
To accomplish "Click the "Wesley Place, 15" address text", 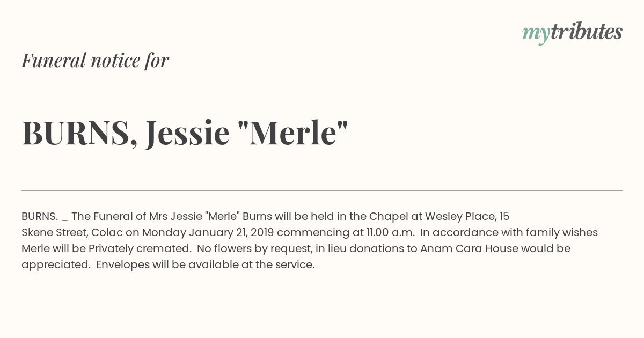I will (x=467, y=217).
